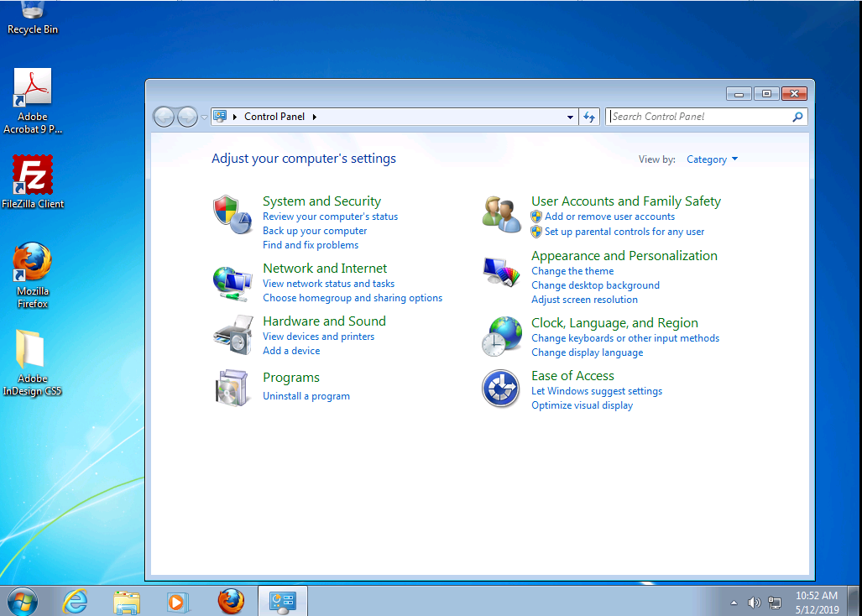Open the Uninstall a program link

pyautogui.click(x=306, y=396)
